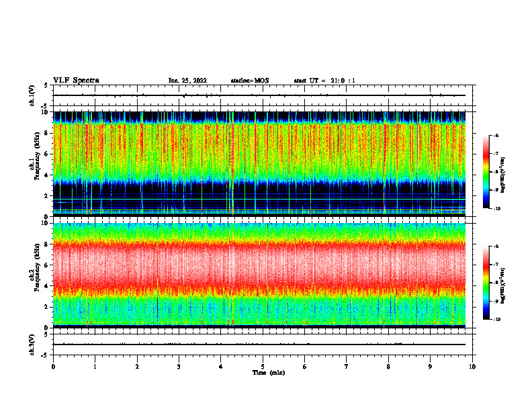Click the ch.1 spectrogram plot
532x411 pixels.
click(259, 163)
